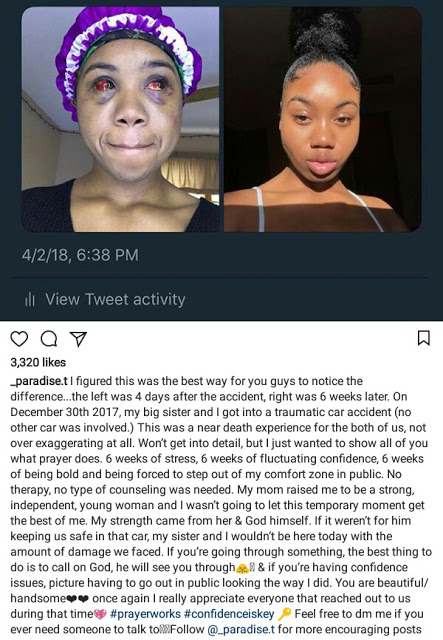Click the black hearts after handsome

[78, 599]
